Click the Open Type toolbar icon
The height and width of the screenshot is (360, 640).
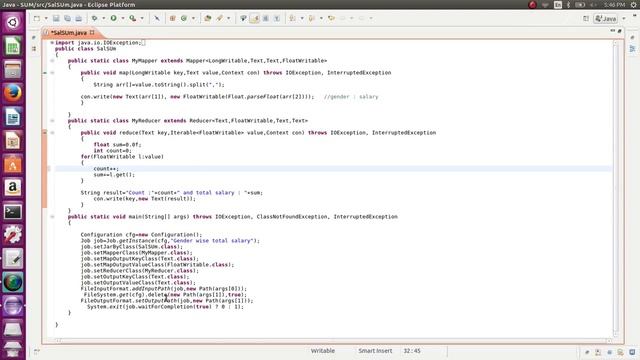(x=207, y=18)
